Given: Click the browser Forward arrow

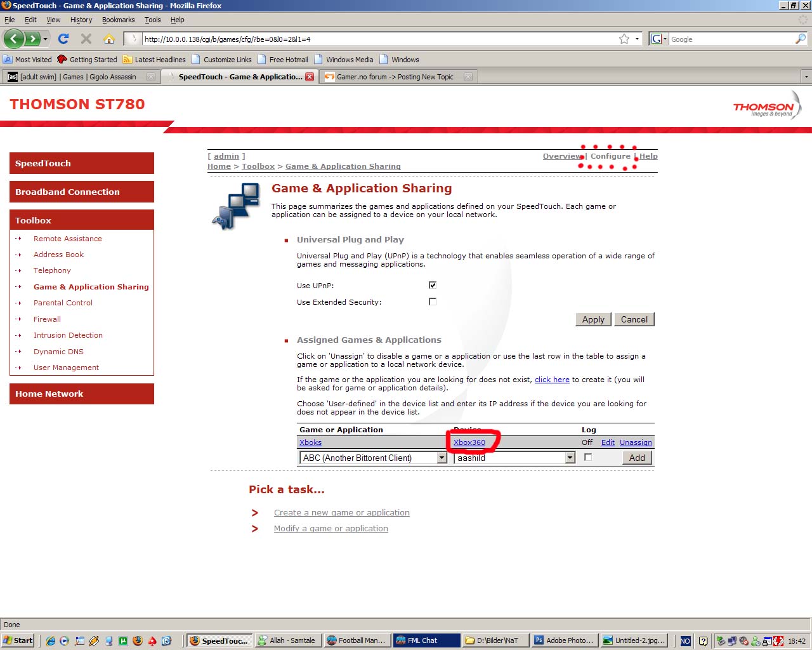Looking at the screenshot, I should [x=32, y=39].
